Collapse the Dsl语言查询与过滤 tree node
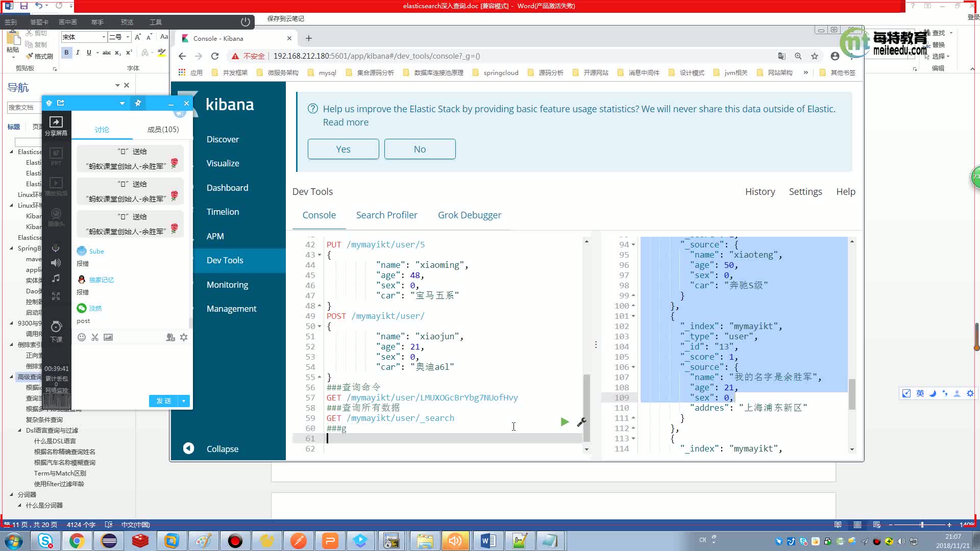The height and width of the screenshot is (551, 980). [x=19, y=430]
